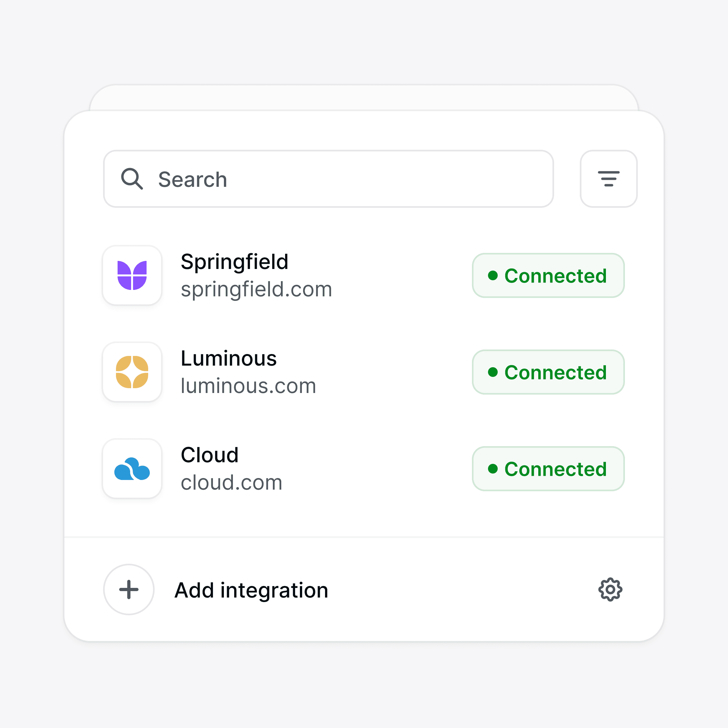This screenshot has width=728, height=728.
Task: Select the Springfield integration name
Action: pyautogui.click(x=235, y=262)
